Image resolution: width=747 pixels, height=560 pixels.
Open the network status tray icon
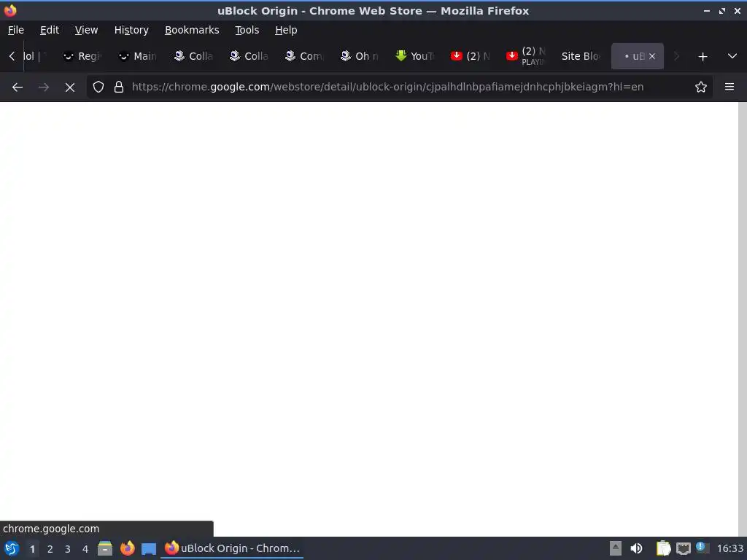point(683,548)
